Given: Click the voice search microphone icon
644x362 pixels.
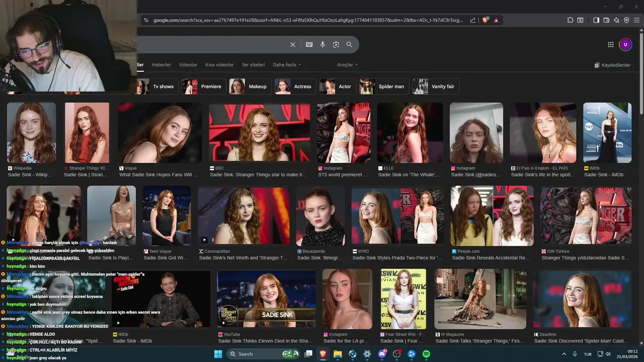Looking at the screenshot, I should point(323,45).
